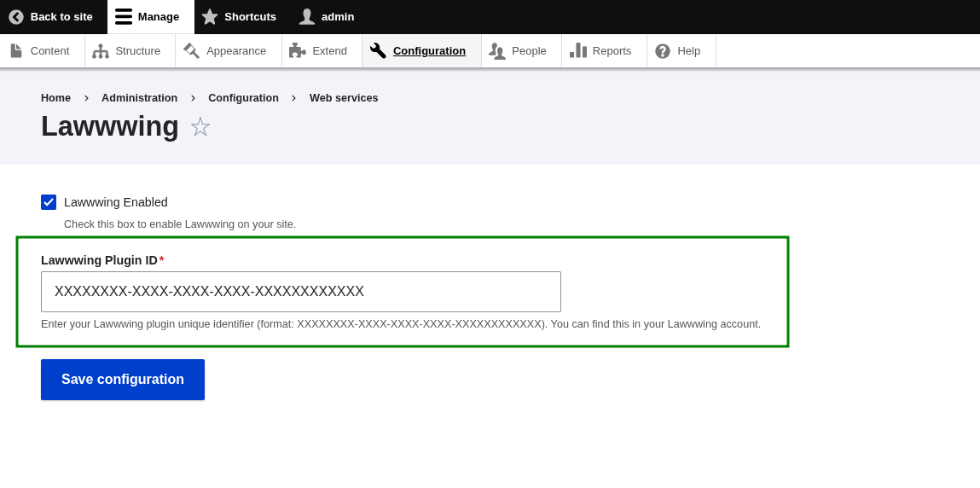
Task: Go to Administration breadcrumb link
Action: pyautogui.click(x=139, y=98)
